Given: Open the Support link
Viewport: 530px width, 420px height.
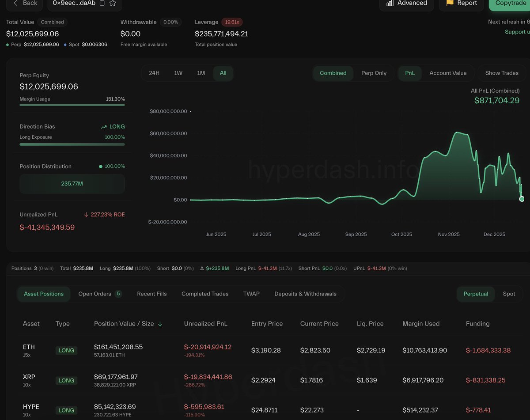Looking at the screenshot, I should (x=517, y=31).
